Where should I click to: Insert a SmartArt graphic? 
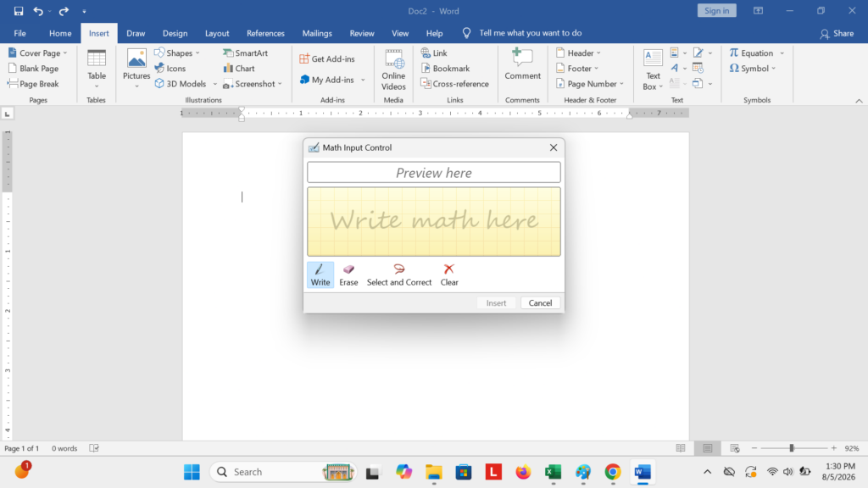(x=245, y=53)
